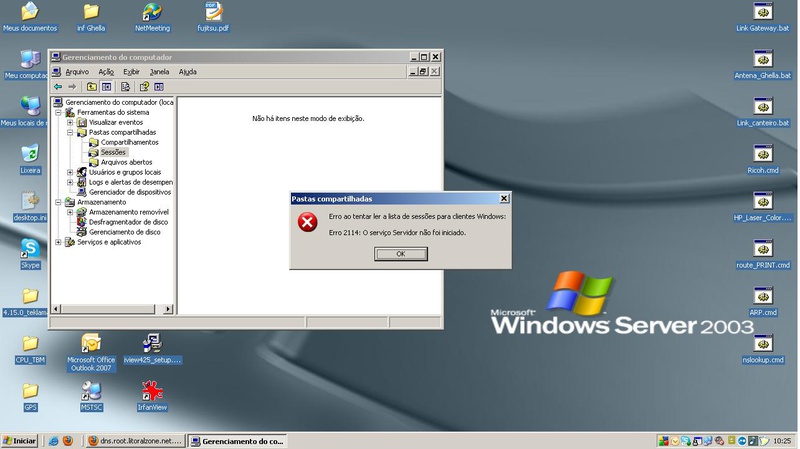Viewport: 800px width, 449px height.
Task: Select the root Gerenciamento do computador (local) node
Action: [x=119, y=102]
